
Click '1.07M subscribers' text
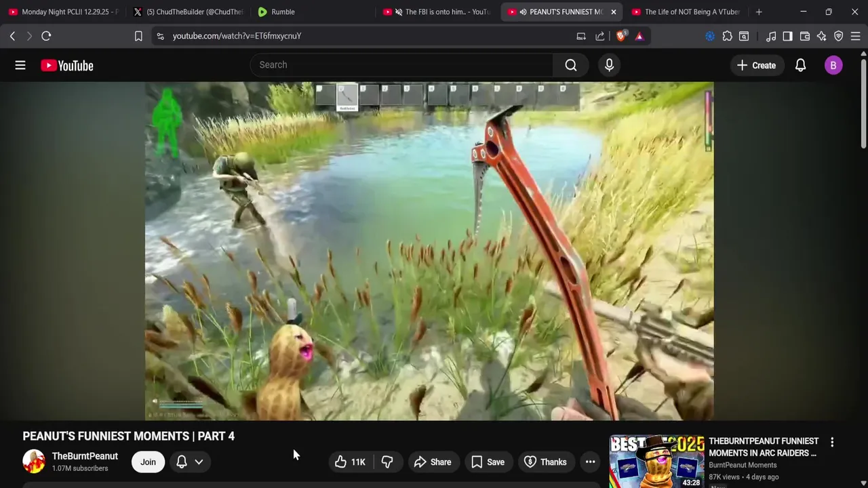coord(80,468)
